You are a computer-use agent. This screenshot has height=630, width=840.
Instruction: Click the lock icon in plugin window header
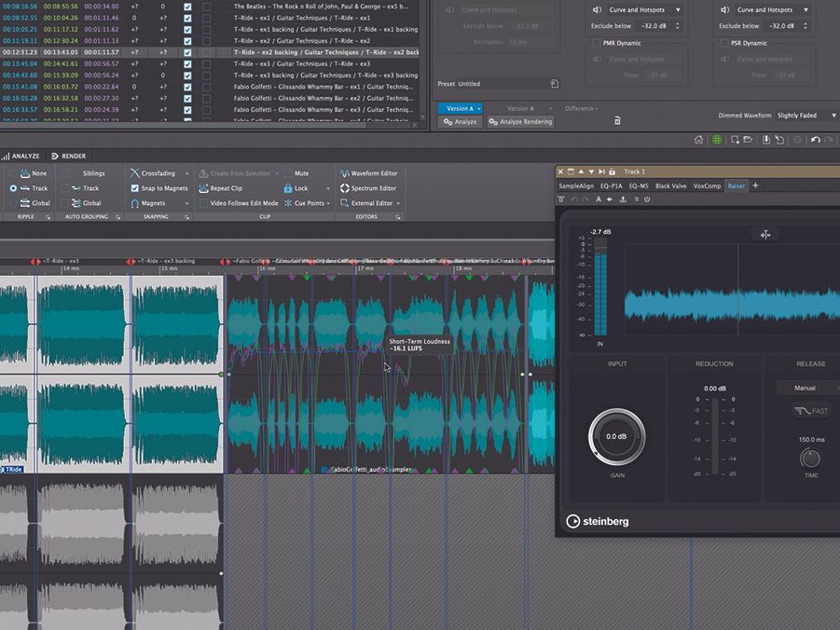pos(612,172)
